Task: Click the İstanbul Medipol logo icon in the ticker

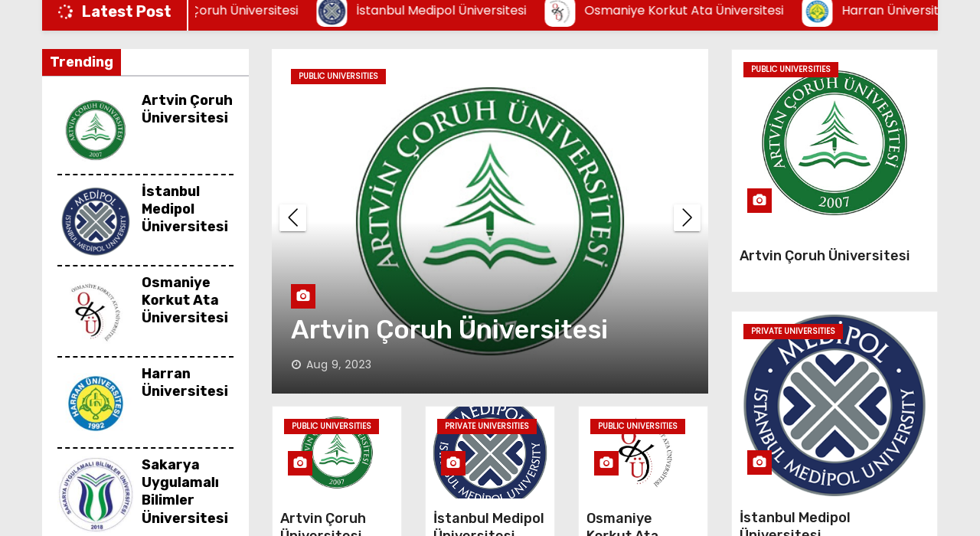Action: pyautogui.click(x=332, y=11)
